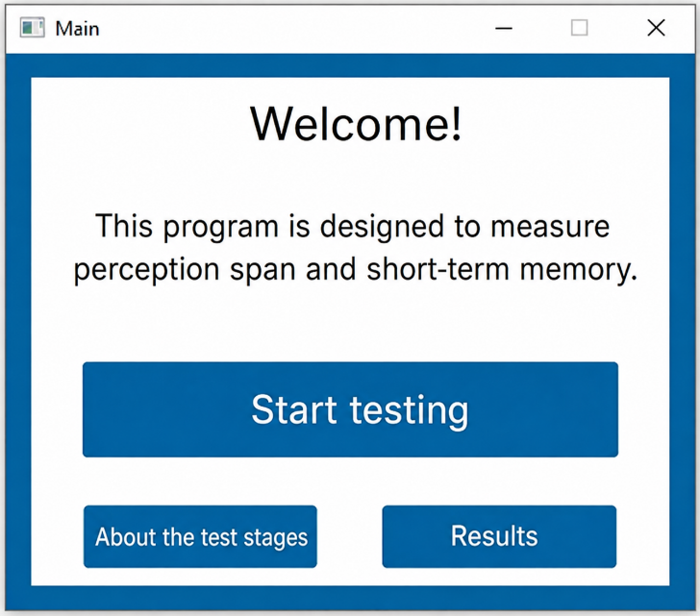Minimize the Main window

[x=504, y=28]
